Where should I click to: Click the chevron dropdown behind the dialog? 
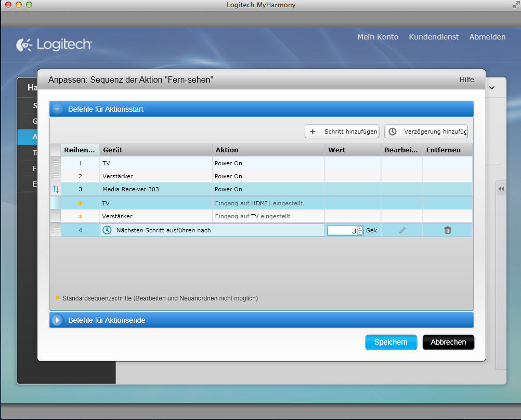[x=492, y=88]
